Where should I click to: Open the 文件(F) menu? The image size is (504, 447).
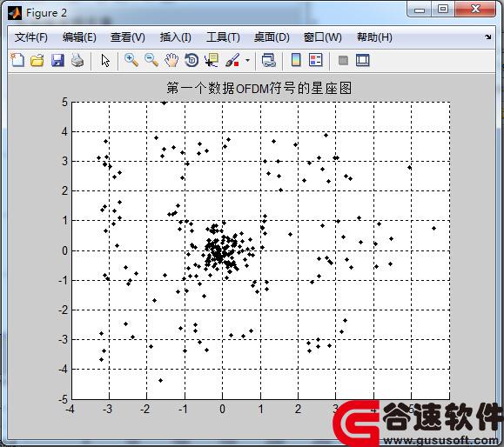click(31, 37)
